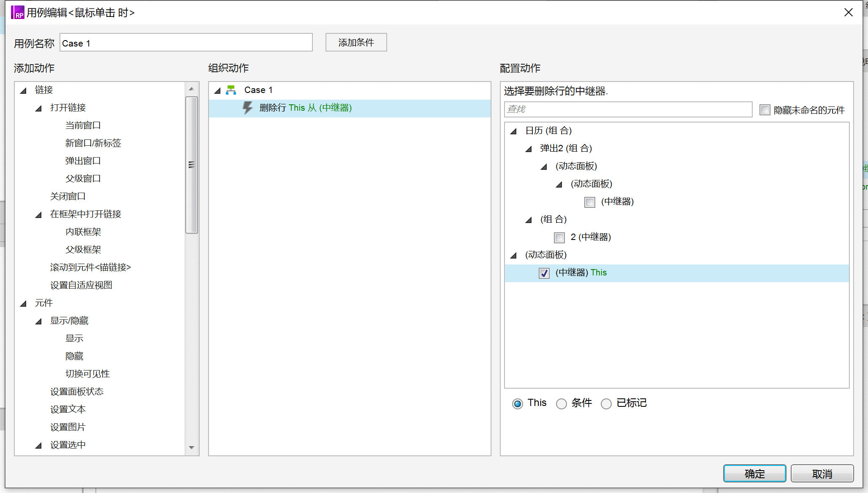Click the 添加动作 vertical scrollbar thumb

click(192, 165)
